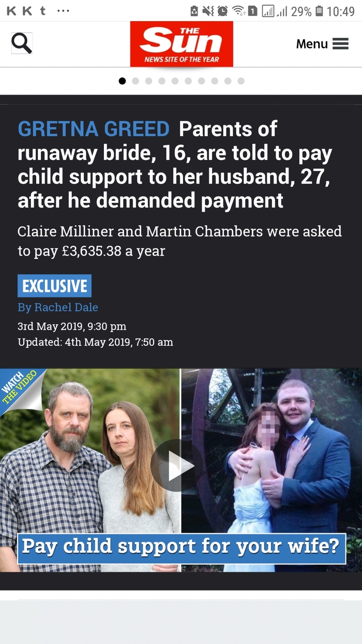
Task: Open the search magnifier icon
Action: (x=22, y=43)
